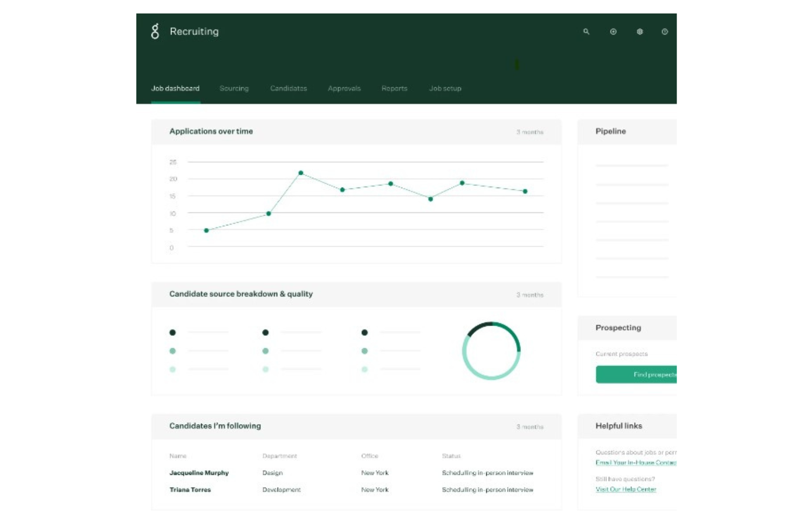Navigate to the Job setup tab
The width and height of the screenshot is (798, 532).
click(x=445, y=88)
